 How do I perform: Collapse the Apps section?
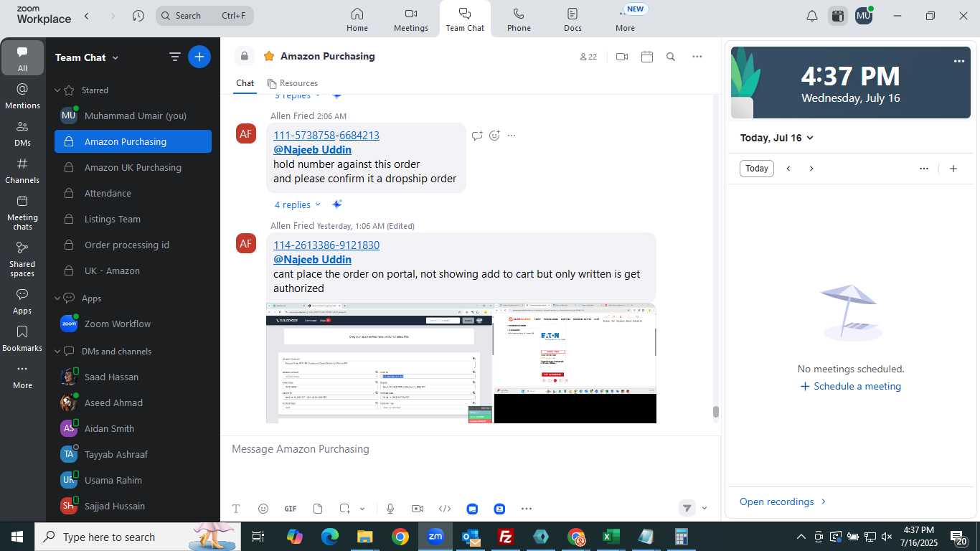pyautogui.click(x=58, y=298)
